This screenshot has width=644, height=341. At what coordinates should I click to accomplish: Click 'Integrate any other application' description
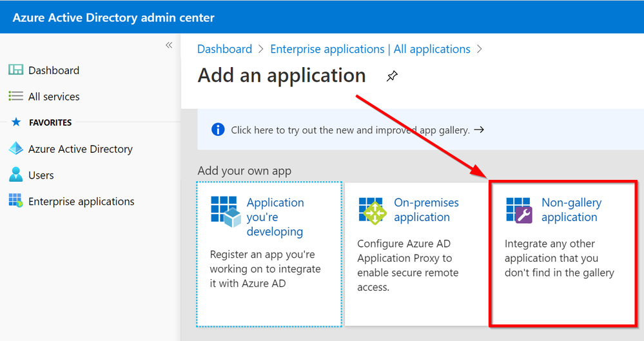click(x=560, y=258)
